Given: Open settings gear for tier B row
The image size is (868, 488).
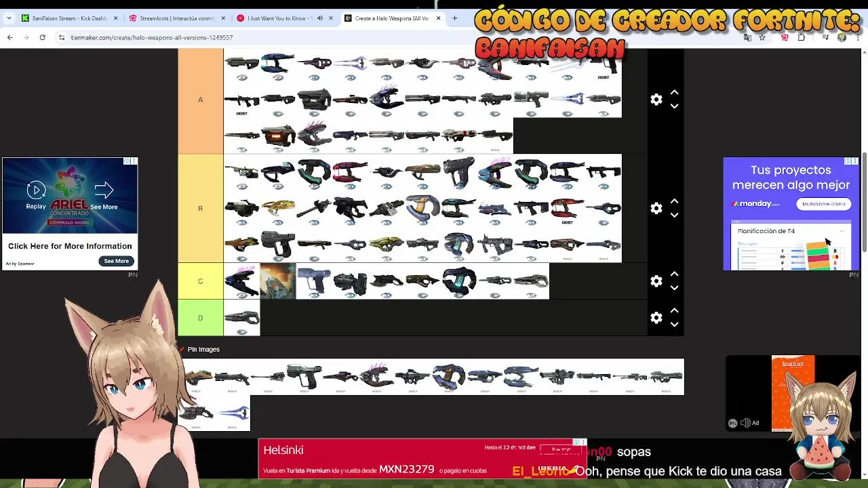Looking at the screenshot, I should pos(656,208).
